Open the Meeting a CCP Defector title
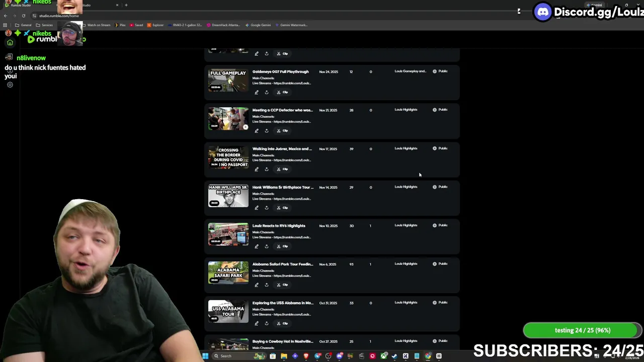 [282, 110]
